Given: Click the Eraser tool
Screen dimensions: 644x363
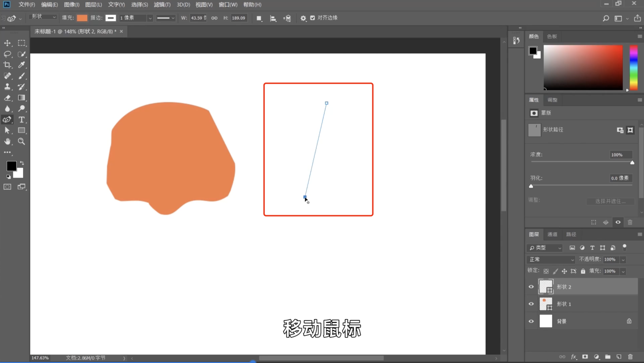Looking at the screenshot, I should [x=7, y=98].
